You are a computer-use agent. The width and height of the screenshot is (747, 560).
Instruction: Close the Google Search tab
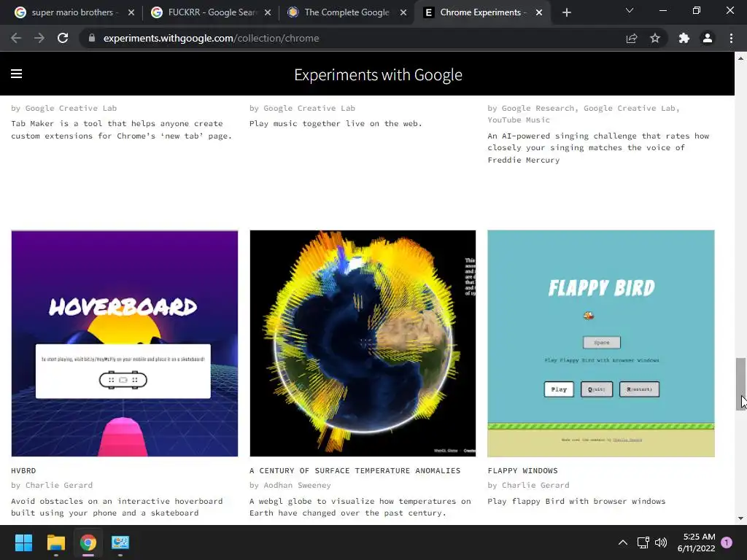pyautogui.click(x=268, y=13)
